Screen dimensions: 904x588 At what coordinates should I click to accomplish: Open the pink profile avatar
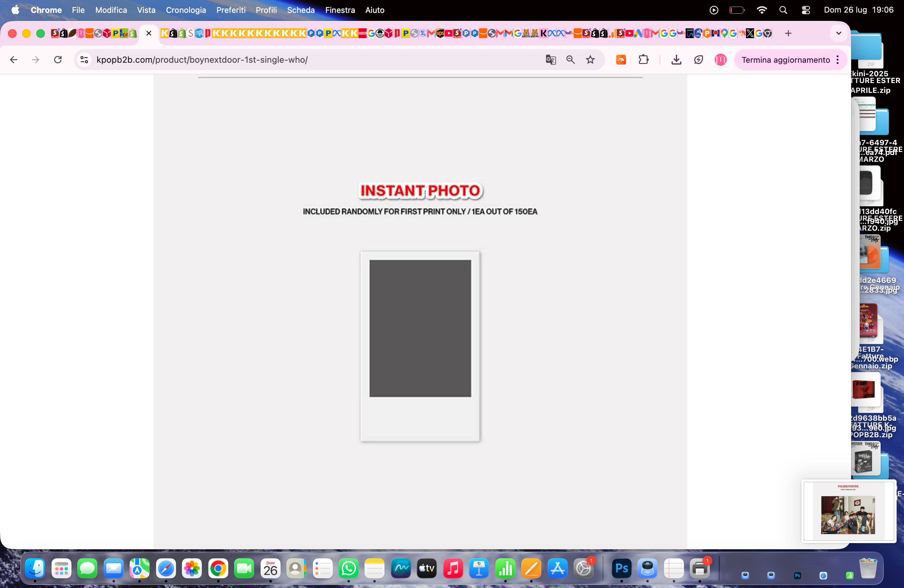click(720, 60)
